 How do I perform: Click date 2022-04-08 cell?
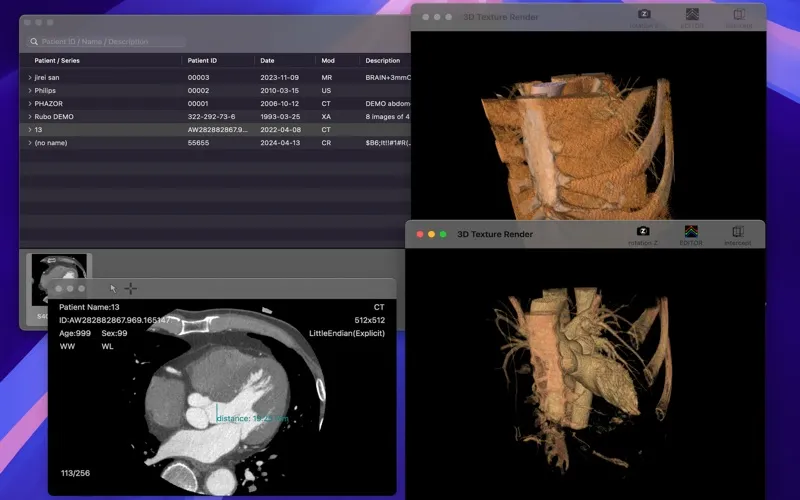pos(281,130)
